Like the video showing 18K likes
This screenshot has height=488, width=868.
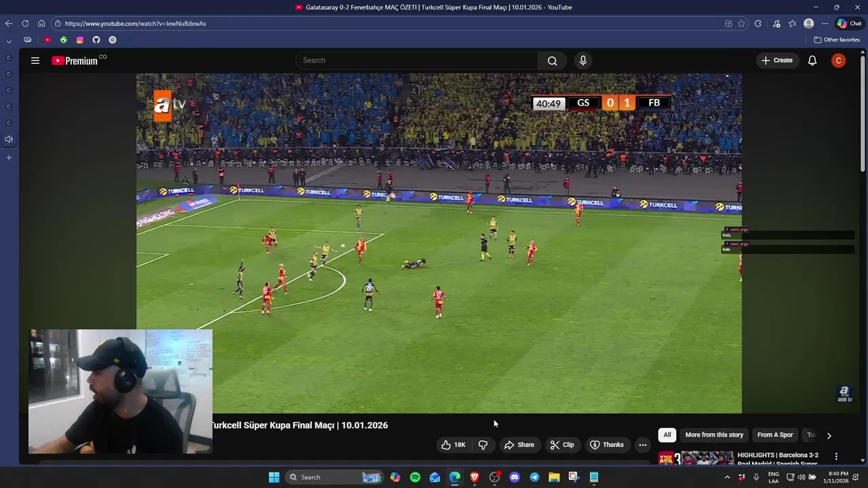click(x=454, y=445)
